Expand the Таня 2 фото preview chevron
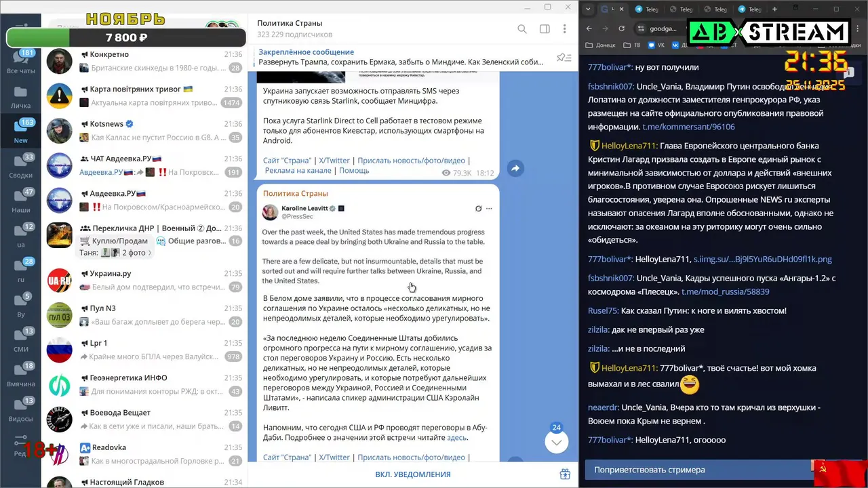 [150, 253]
